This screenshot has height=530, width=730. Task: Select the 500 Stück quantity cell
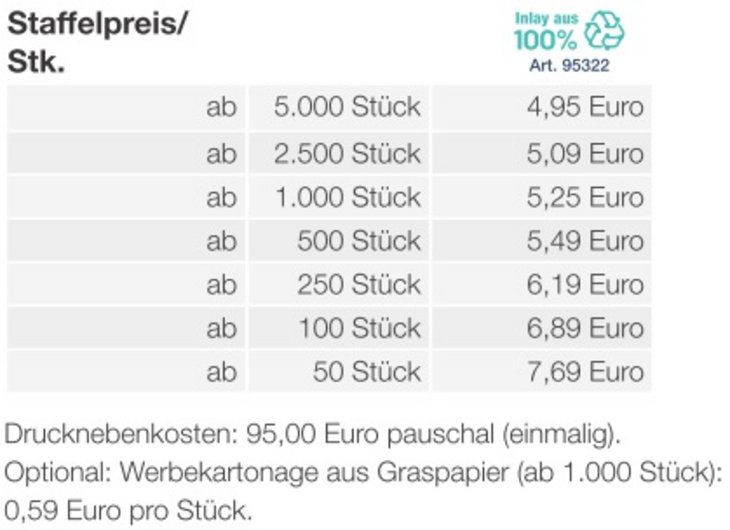pyautogui.click(x=338, y=240)
